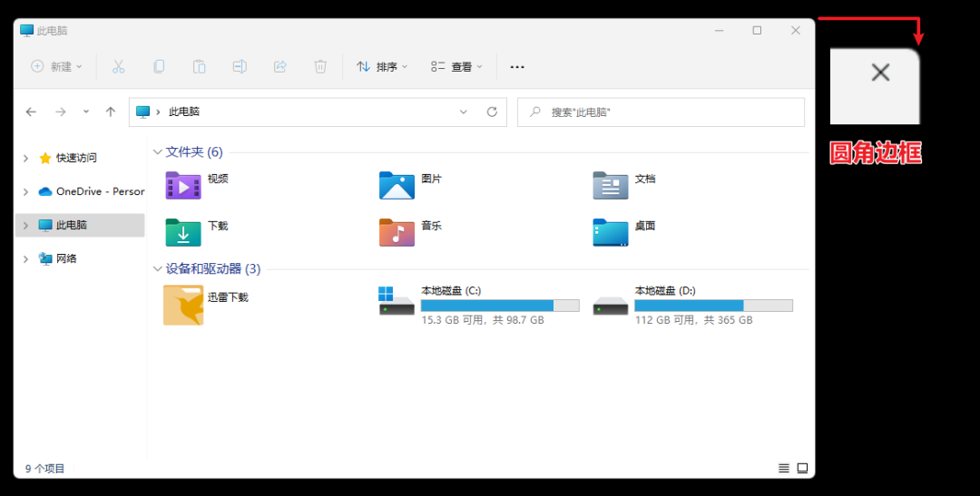Open the 查看 view menu
The height and width of the screenshot is (496, 980).
456,66
